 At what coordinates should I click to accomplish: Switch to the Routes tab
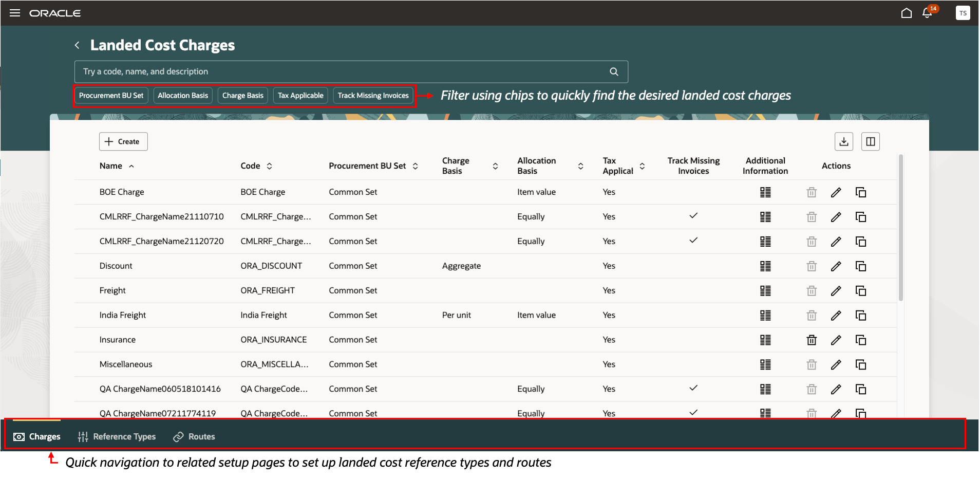[194, 436]
